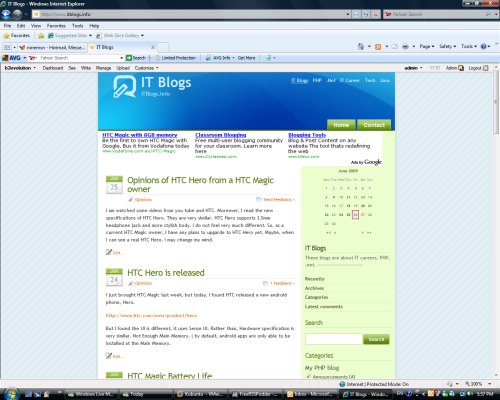Stop page loading with the red X icon
The width and height of the screenshot is (500, 400).
click(376, 14)
